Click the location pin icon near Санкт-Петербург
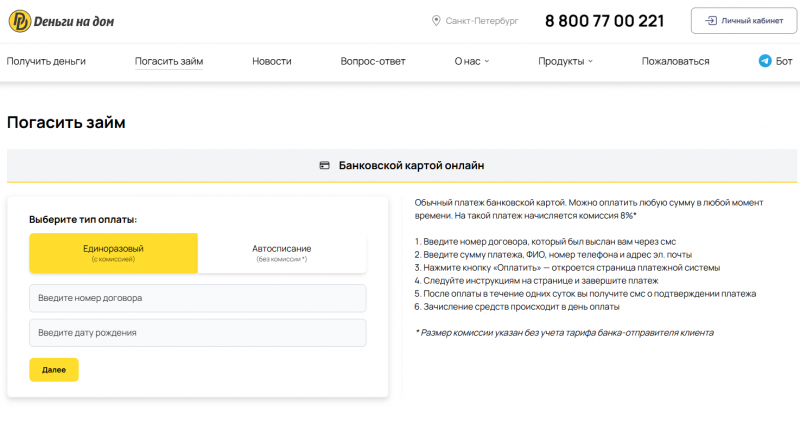Screen dimensions: 800x424 tap(436, 21)
